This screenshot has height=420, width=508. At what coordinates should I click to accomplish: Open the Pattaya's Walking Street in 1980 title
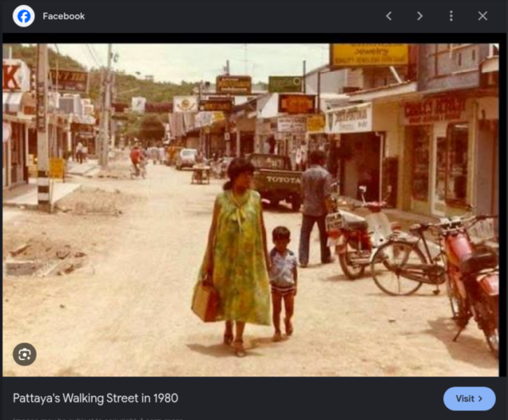96,398
